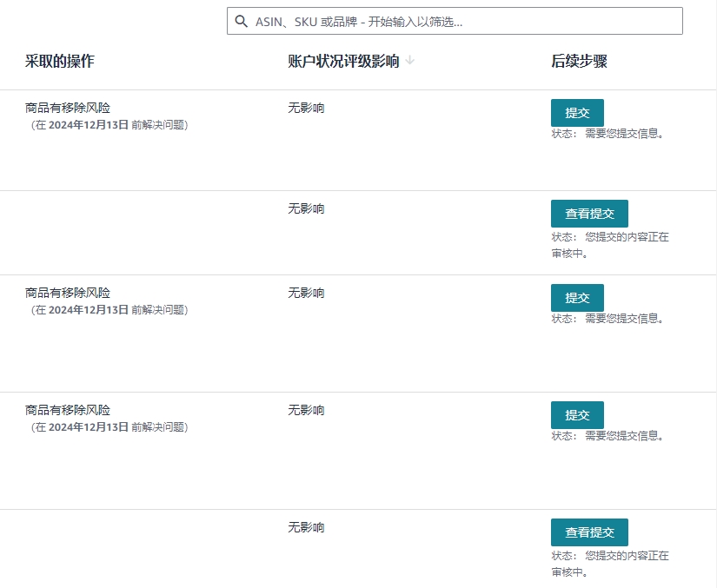Click the 采取的操作 column header
Image resolution: width=717 pixels, height=588 pixels.
click(x=60, y=61)
